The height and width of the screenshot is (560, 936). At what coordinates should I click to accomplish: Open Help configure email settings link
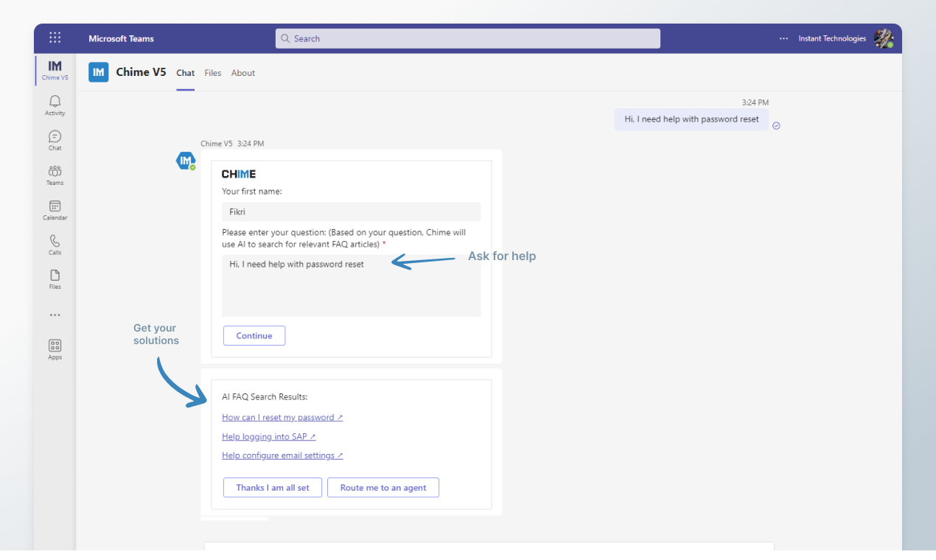click(282, 456)
